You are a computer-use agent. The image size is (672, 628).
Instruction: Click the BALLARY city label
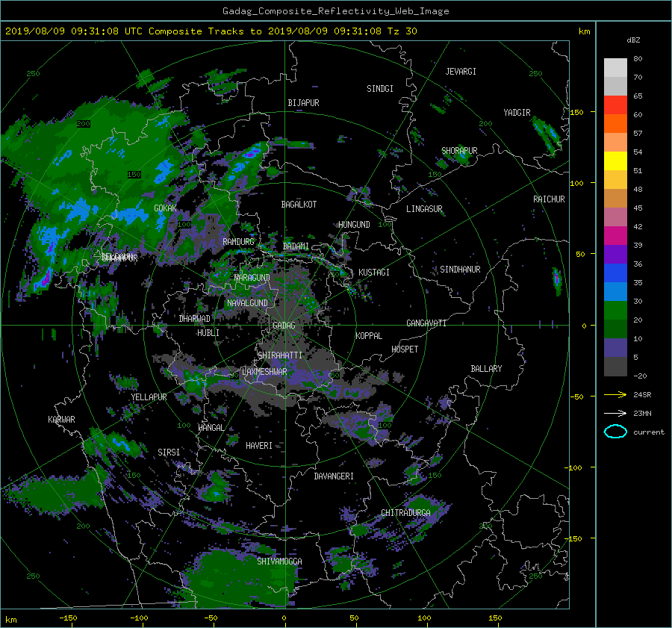click(486, 369)
